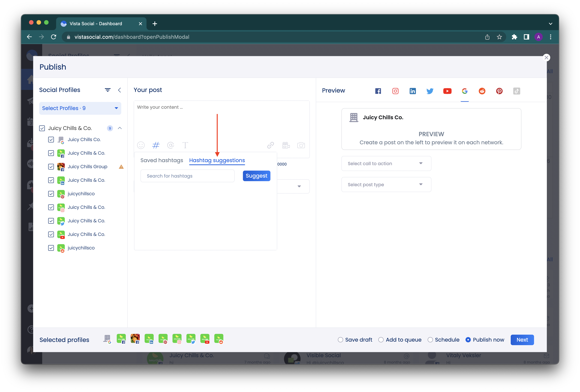The height and width of the screenshot is (392, 580).
Task: Switch preview to LinkedIn
Action: [413, 91]
